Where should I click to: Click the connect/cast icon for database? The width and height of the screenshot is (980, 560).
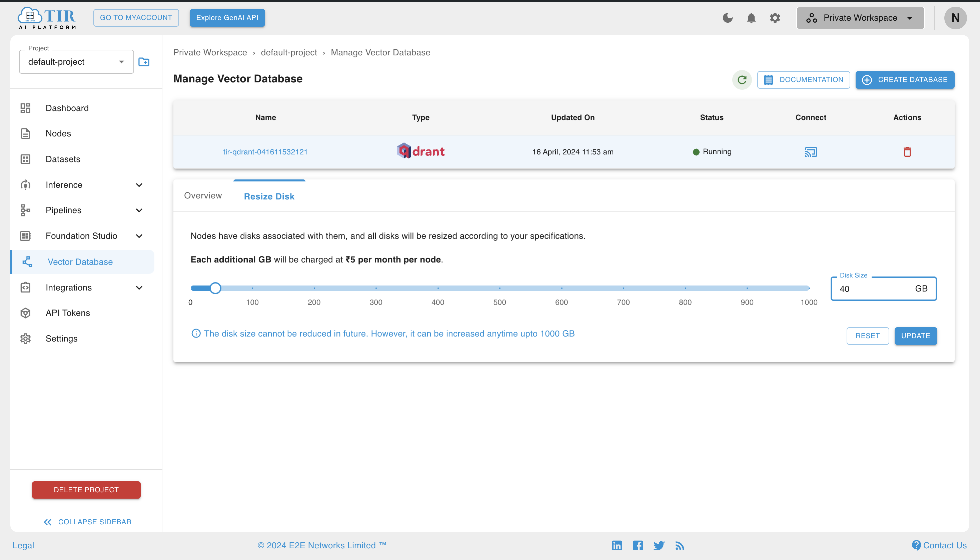click(810, 151)
